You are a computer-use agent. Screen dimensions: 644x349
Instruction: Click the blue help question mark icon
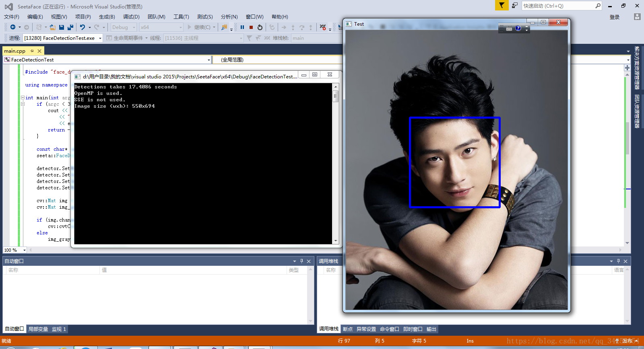pos(518,29)
